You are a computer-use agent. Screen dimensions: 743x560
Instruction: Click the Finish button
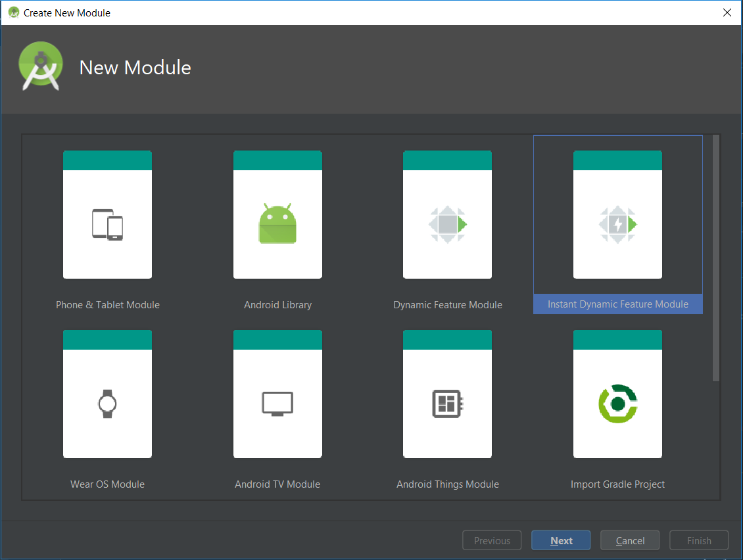tap(698, 540)
